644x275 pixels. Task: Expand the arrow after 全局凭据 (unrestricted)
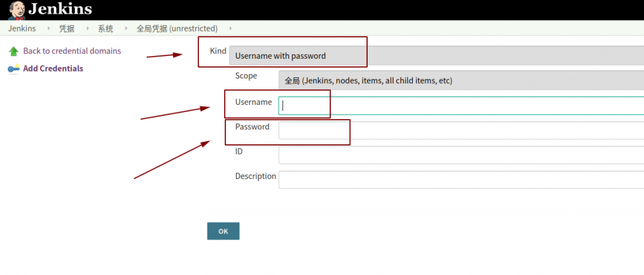(x=231, y=28)
